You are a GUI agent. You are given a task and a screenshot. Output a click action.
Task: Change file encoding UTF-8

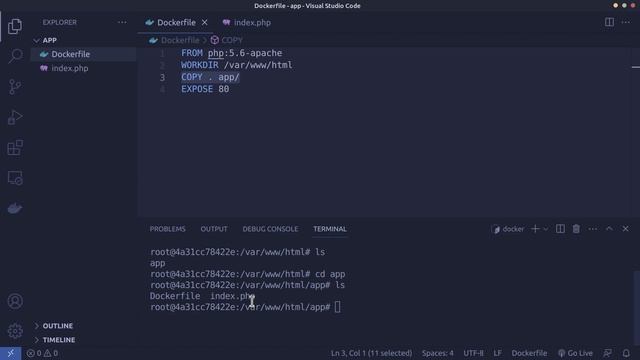click(x=473, y=353)
